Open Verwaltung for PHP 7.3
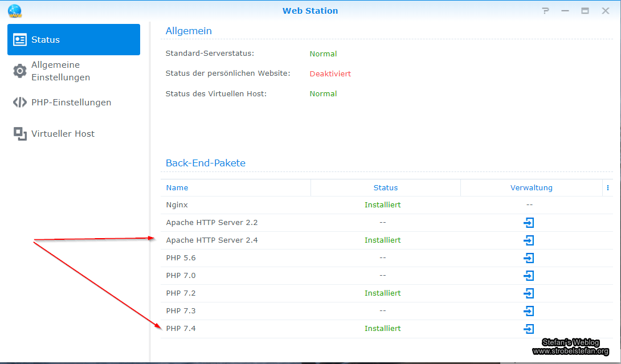The height and width of the screenshot is (364, 621). point(529,310)
